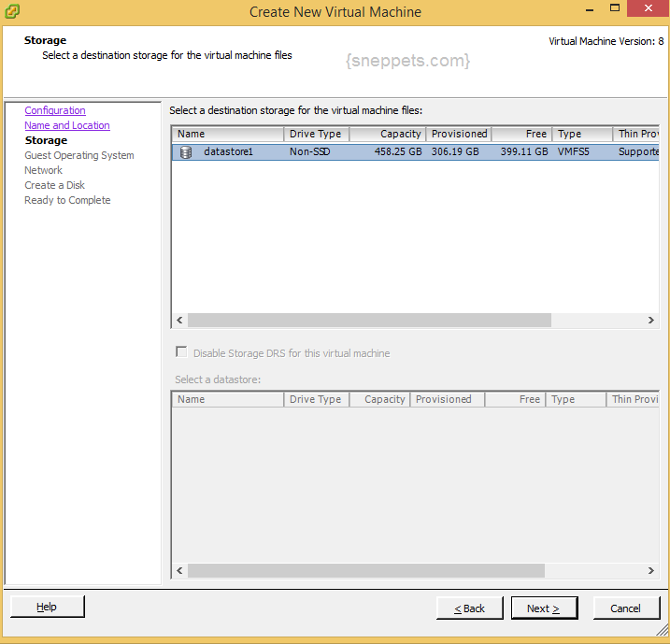Select the datastore1 row name
This screenshot has height=644, width=670.
(229, 151)
